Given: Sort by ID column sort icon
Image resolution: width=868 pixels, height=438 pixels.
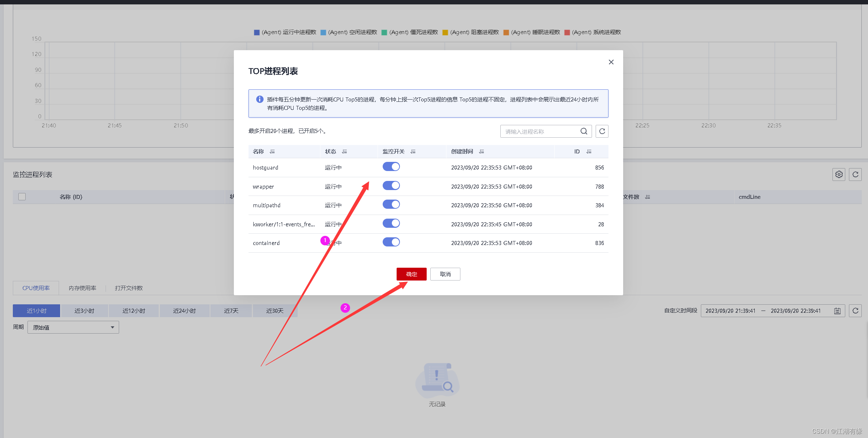Looking at the screenshot, I should tap(589, 152).
